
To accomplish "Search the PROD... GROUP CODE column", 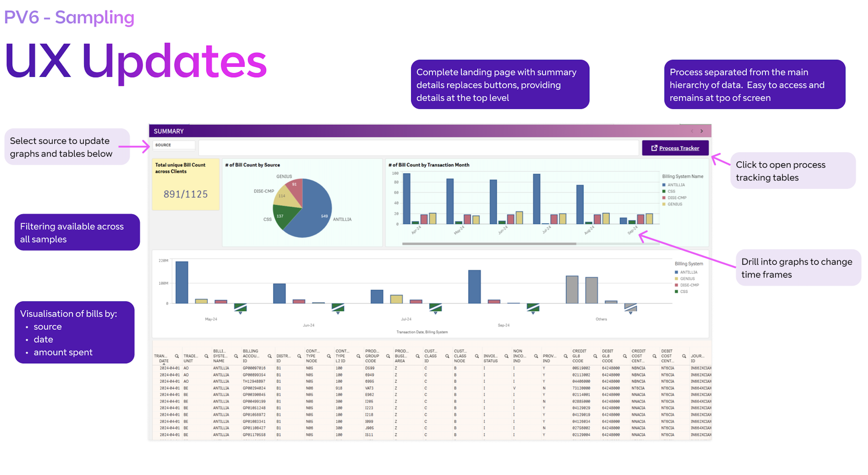I will [388, 356].
